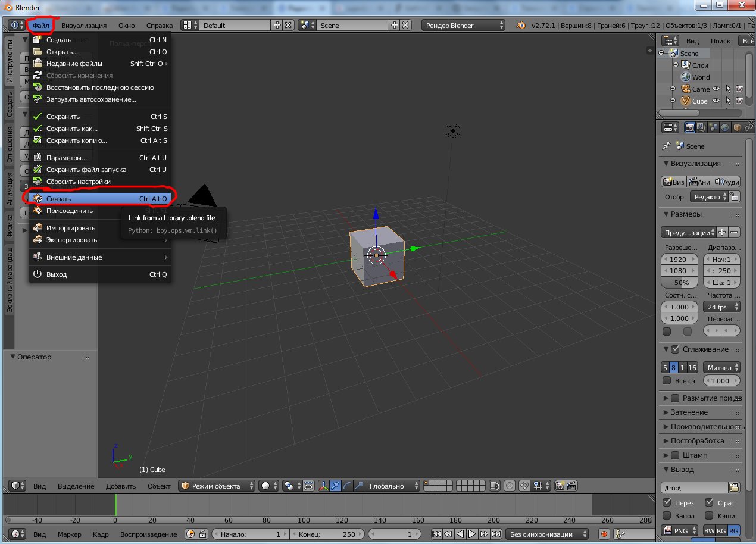Click the pin icon next to Scene
The height and width of the screenshot is (544, 756).
[667, 146]
